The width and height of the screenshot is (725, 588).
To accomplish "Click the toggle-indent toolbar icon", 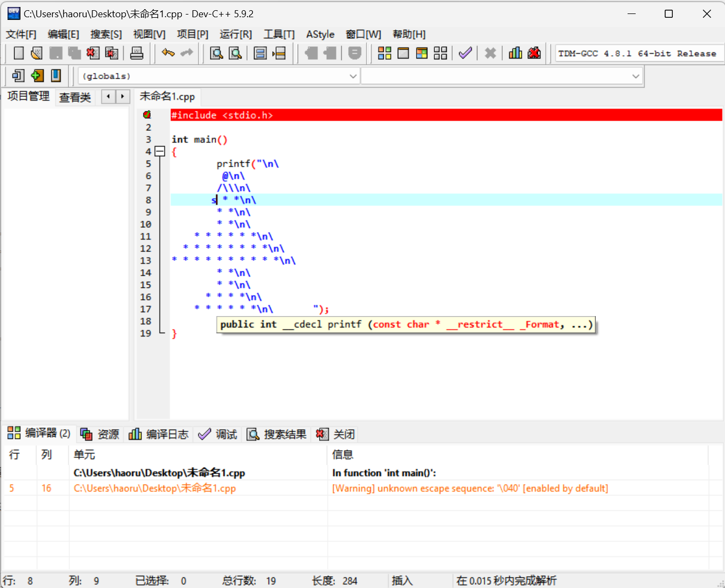I will point(330,53).
